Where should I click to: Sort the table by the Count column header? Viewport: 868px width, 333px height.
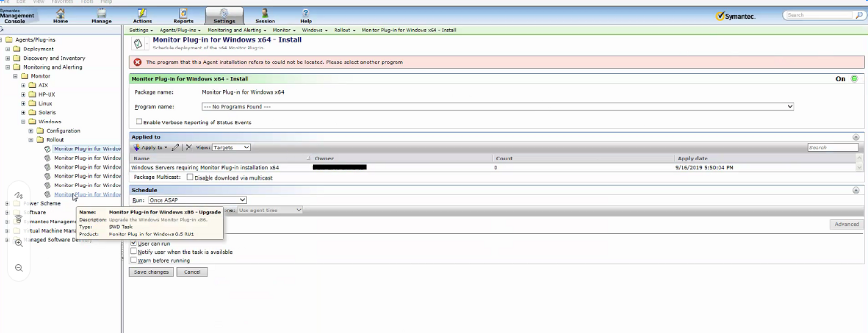[x=504, y=158]
